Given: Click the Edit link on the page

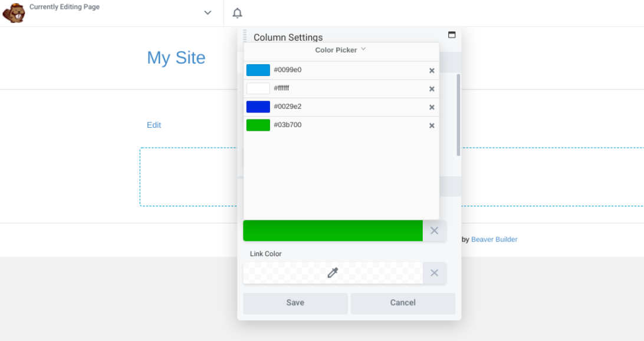Looking at the screenshot, I should click(x=153, y=125).
